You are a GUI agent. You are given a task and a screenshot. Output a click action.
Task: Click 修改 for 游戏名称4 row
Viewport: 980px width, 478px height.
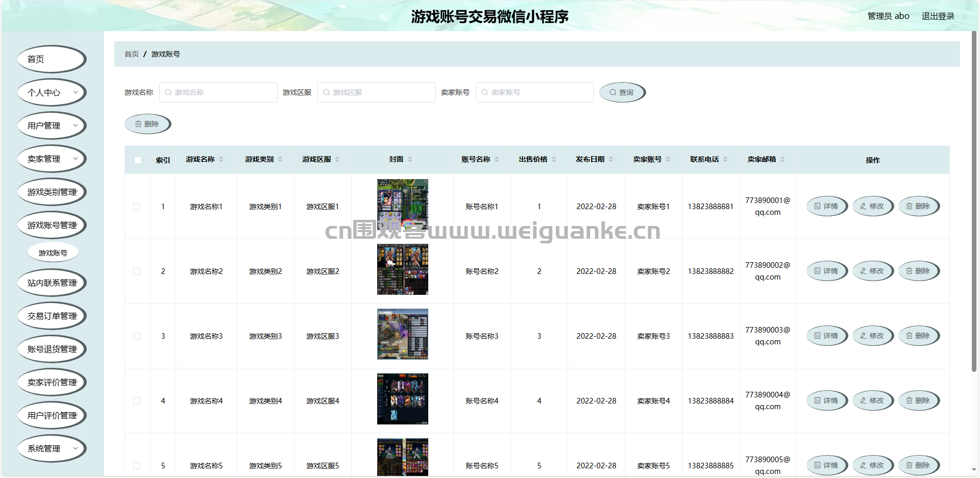(x=873, y=400)
